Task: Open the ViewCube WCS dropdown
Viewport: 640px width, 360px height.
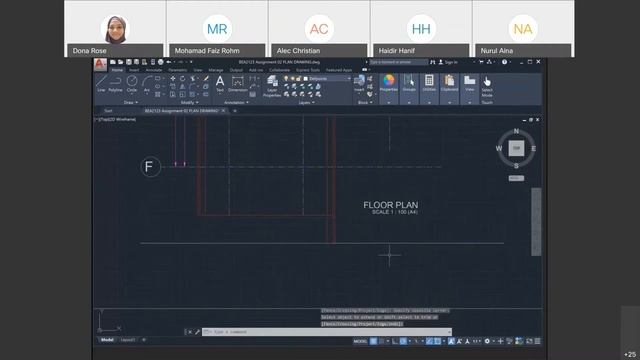Action: tap(516, 178)
